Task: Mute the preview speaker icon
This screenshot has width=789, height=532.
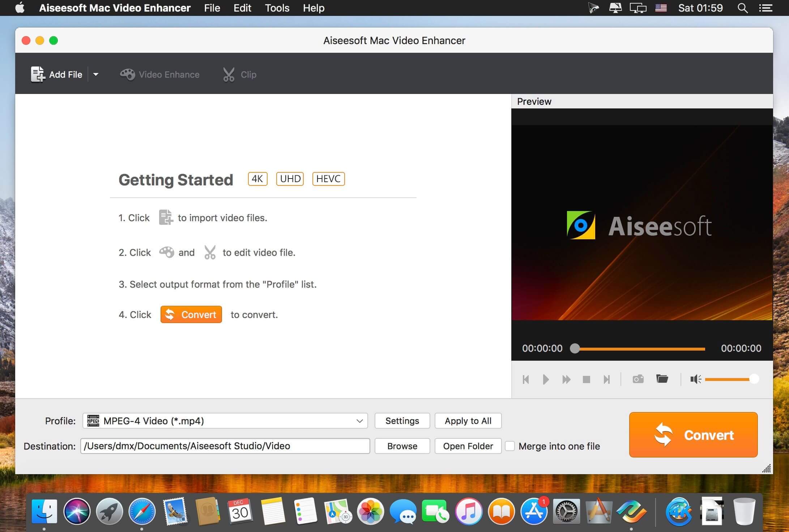Action: pos(695,379)
